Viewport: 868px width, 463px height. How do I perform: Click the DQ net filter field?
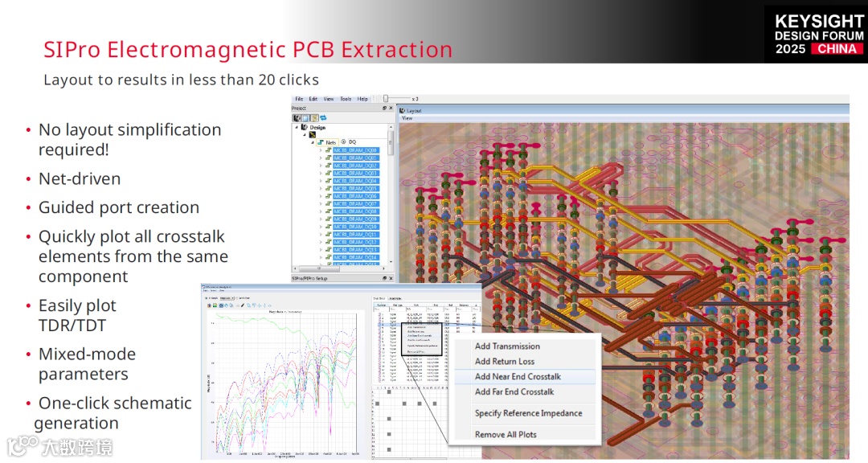(367, 141)
